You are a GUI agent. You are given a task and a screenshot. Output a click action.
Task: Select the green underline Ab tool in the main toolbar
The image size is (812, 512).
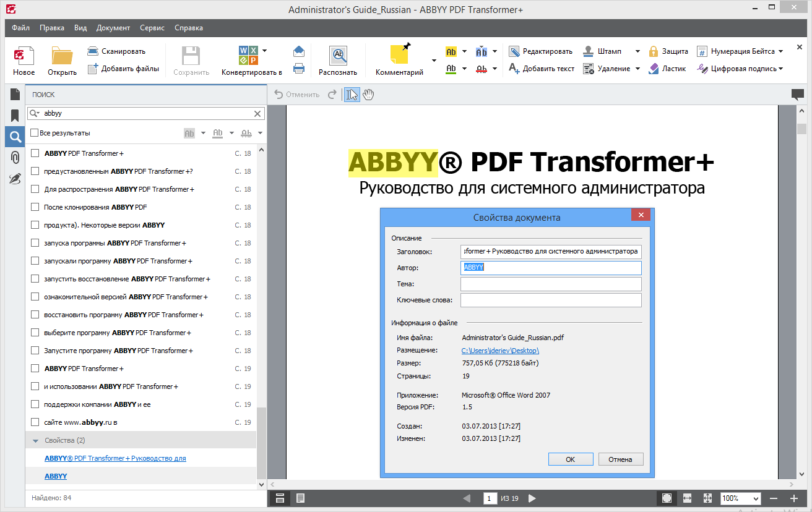[x=451, y=69]
